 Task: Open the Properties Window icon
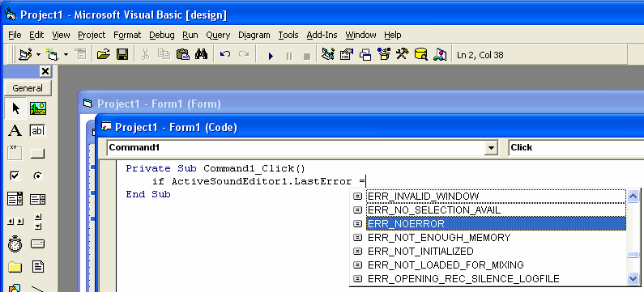click(346, 54)
